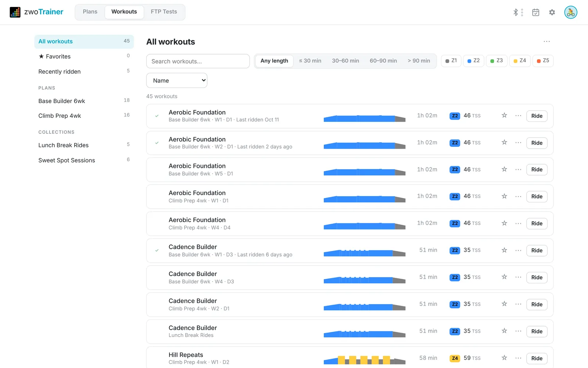Screen dimensions: 588x368
Task: Open more menu for Hill Repeats
Action: 518,358
